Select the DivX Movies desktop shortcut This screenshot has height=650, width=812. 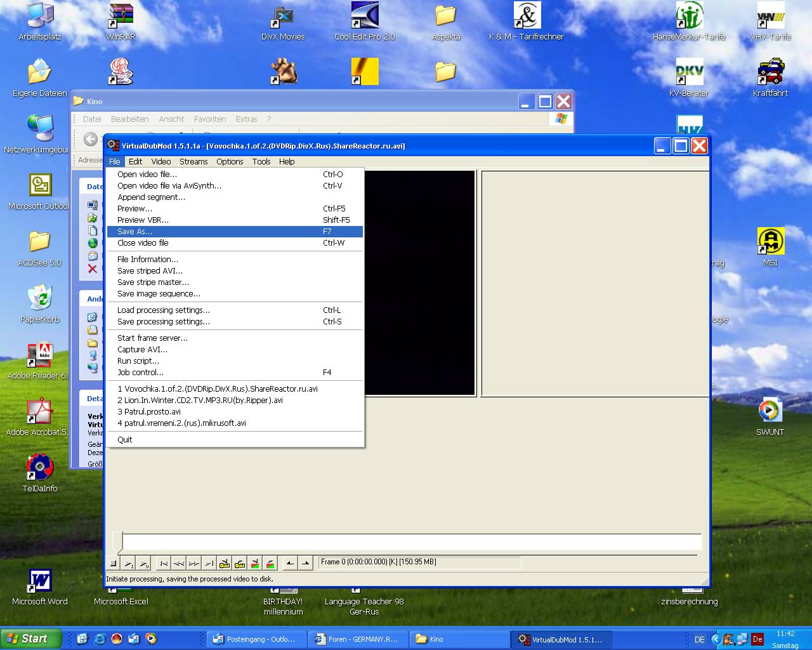pos(283,22)
